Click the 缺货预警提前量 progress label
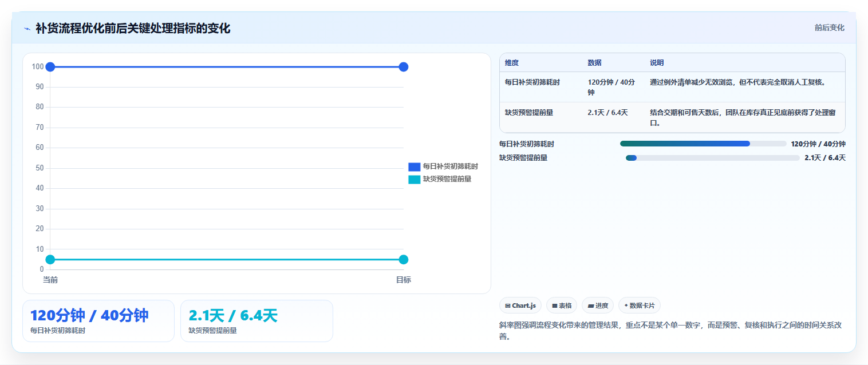 point(523,158)
